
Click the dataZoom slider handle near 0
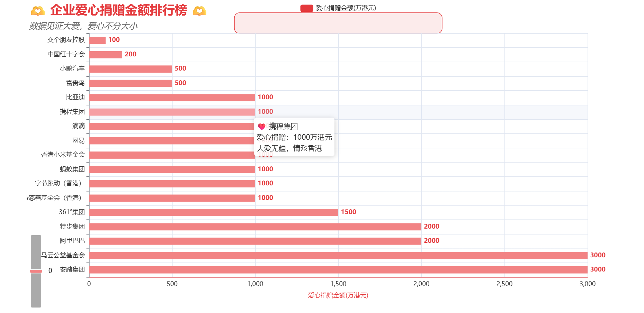36,271
